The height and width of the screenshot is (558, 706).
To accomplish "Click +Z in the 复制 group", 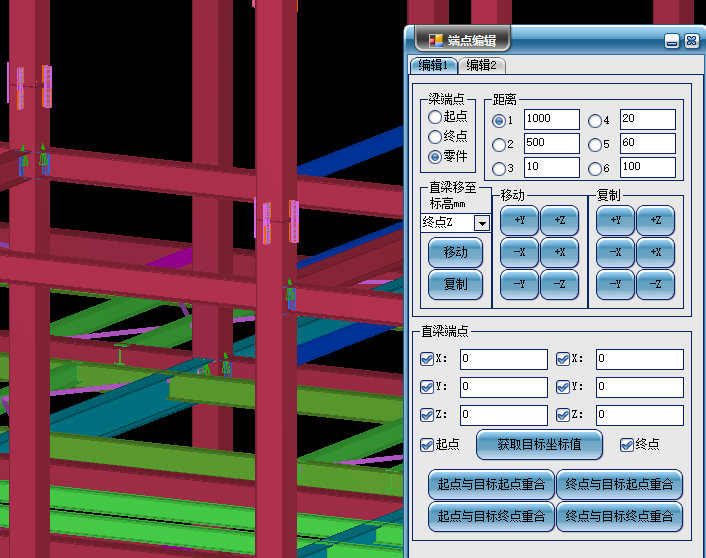I will pyautogui.click(x=656, y=220).
